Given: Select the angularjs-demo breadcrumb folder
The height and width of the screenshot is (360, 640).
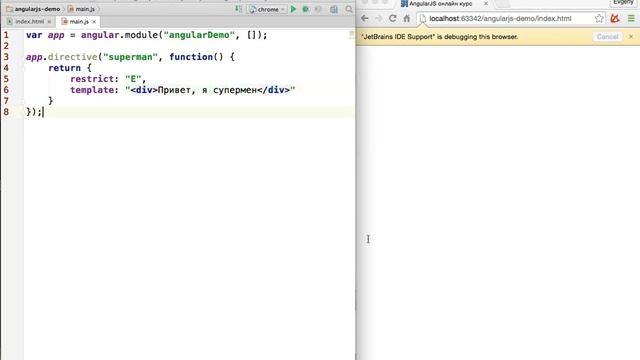Looking at the screenshot, I should (33, 9).
